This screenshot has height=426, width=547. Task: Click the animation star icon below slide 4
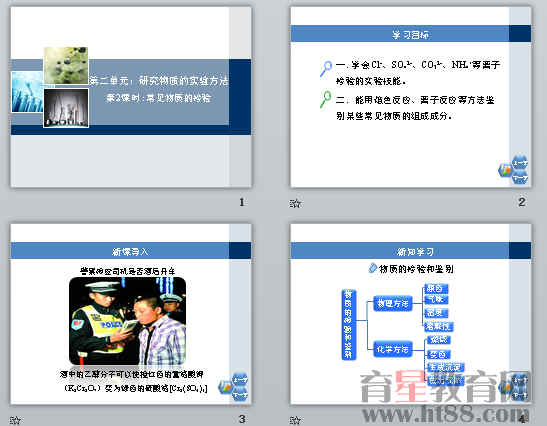click(x=295, y=420)
